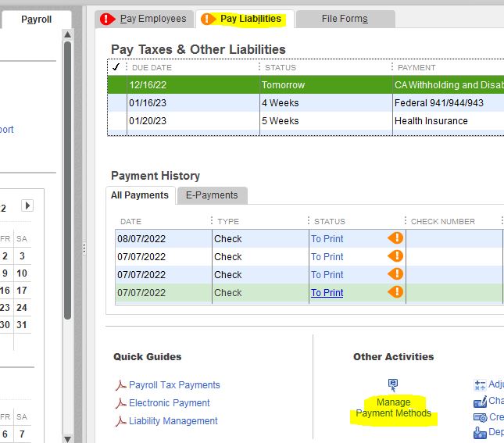Click the scroll up arrow of left panel
The image size is (504, 443).
coord(67,34)
